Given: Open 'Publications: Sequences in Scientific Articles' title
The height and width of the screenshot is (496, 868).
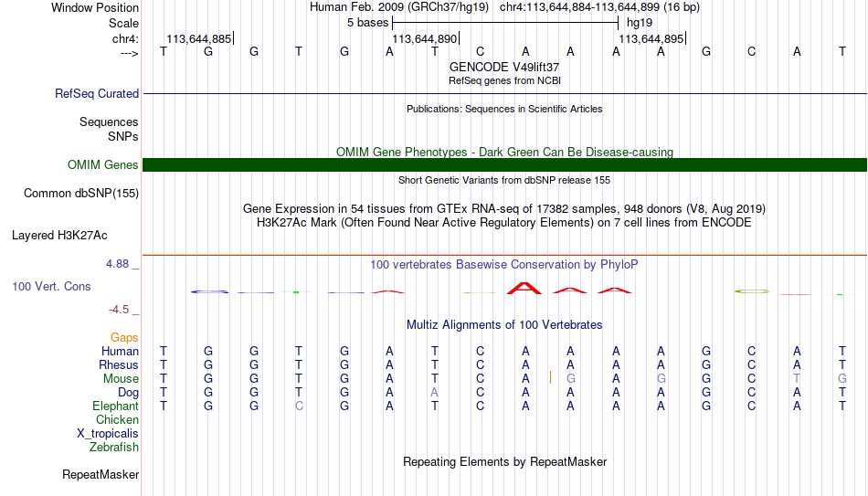Looking at the screenshot, I should [x=504, y=109].
